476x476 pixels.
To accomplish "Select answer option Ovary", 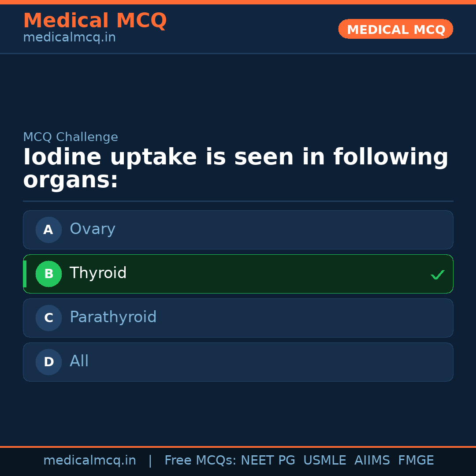I will 238,230.
